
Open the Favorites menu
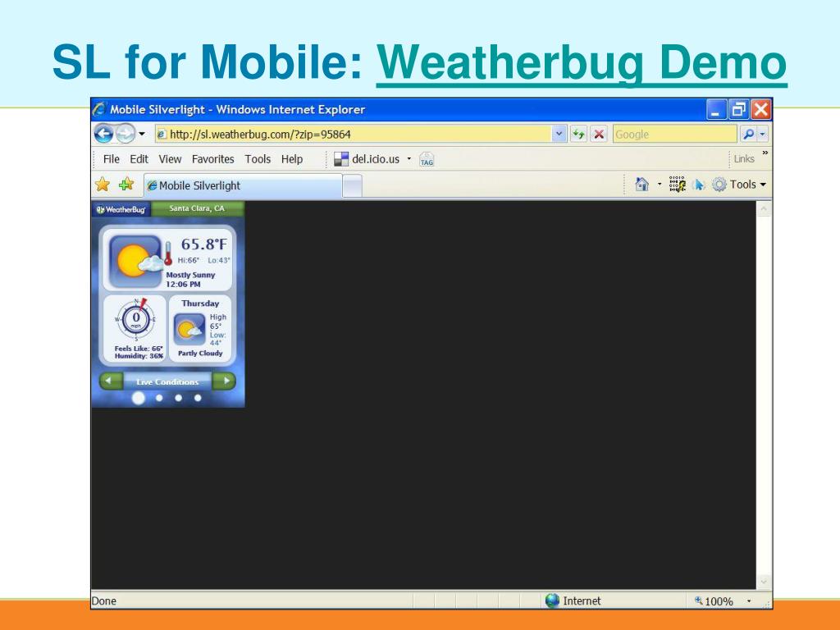212,159
